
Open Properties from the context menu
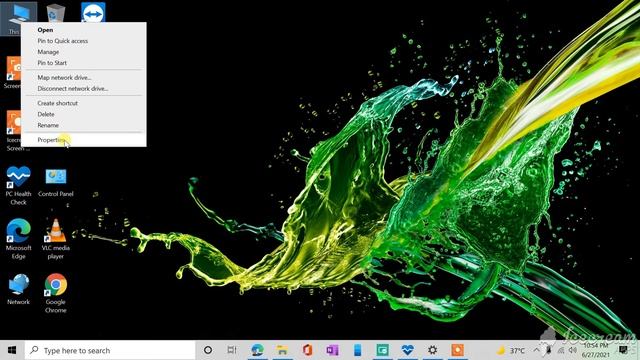[84, 140]
